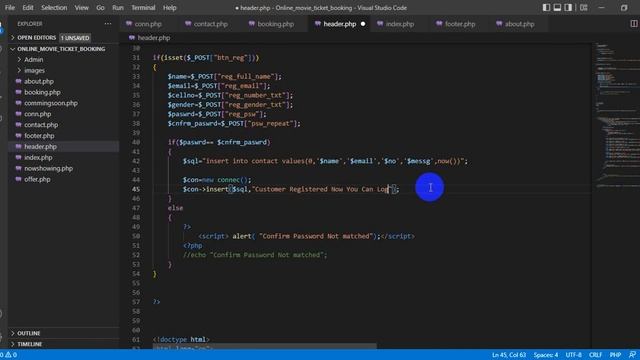Click file icon beside about.php in explorer

tap(18, 81)
